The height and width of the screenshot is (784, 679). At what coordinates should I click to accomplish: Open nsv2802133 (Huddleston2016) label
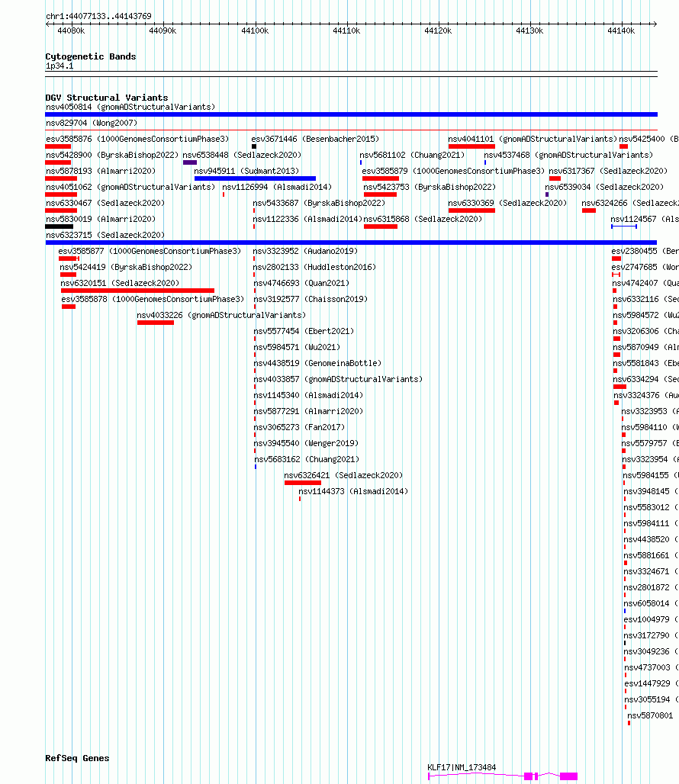[x=314, y=267]
